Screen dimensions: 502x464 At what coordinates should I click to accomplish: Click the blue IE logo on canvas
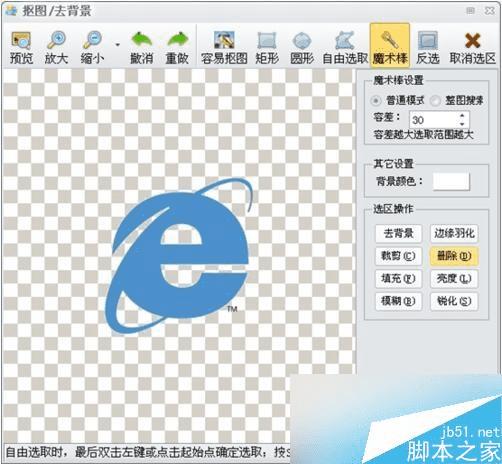(179, 256)
